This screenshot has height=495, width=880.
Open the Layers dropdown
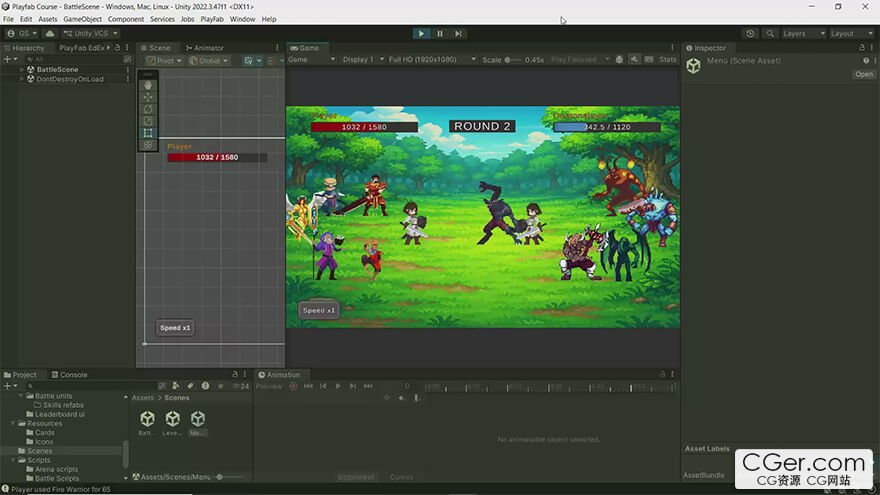coord(804,34)
